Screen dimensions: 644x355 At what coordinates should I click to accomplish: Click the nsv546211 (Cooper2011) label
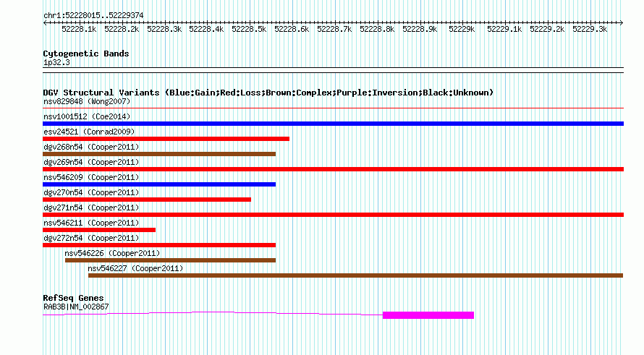click(x=91, y=223)
